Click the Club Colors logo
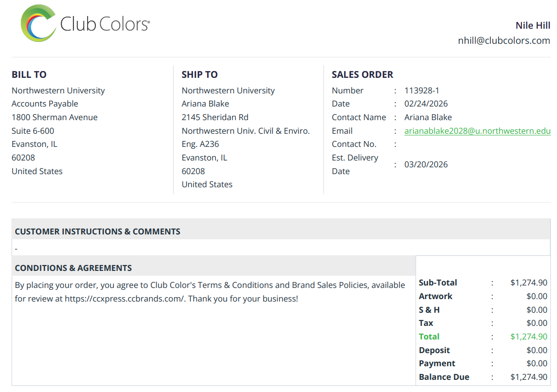Screen dimensions: 557x392 tap(85, 23)
